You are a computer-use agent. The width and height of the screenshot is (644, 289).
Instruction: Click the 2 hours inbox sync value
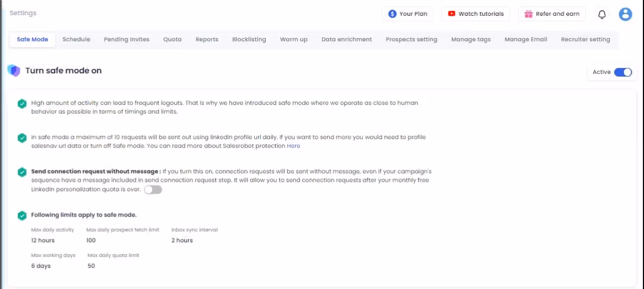tap(182, 241)
